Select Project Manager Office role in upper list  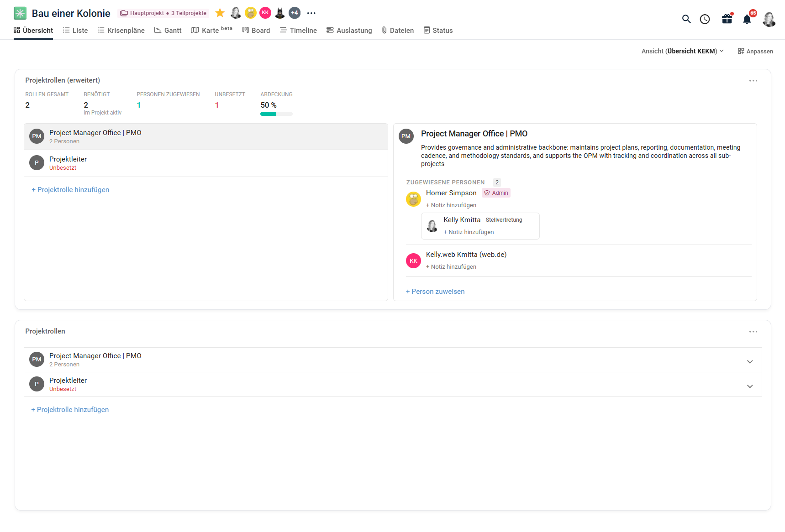[206, 137]
